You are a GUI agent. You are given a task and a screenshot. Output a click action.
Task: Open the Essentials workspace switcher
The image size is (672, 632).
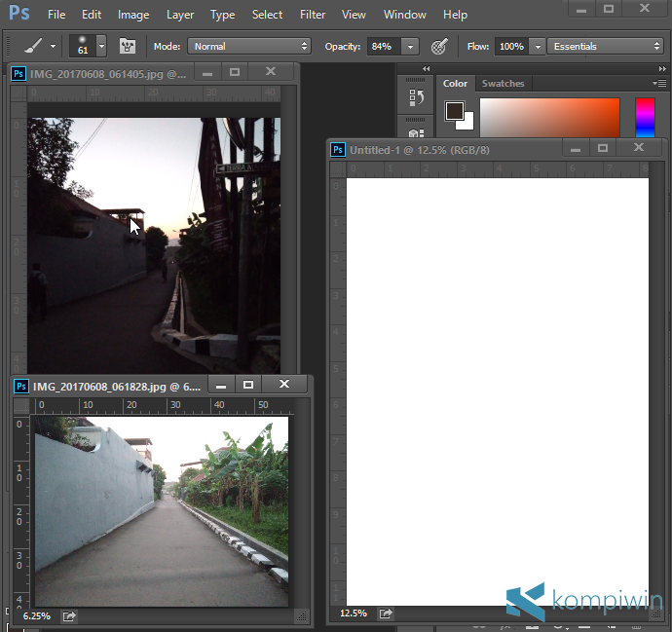point(606,47)
